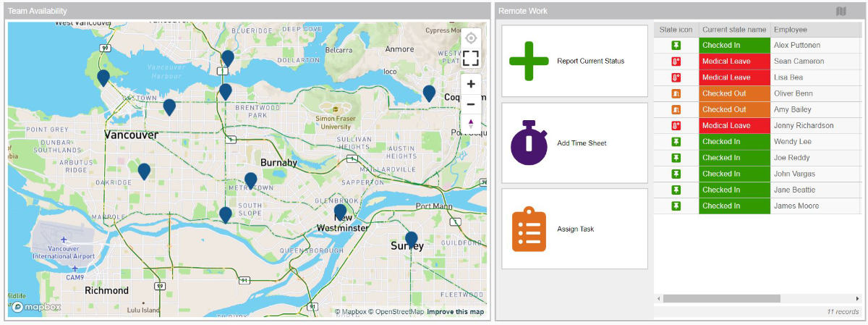Viewport: 868px width, 325px height.
Task: Click the orange clipboard Assign Task icon
Action: [x=529, y=229]
